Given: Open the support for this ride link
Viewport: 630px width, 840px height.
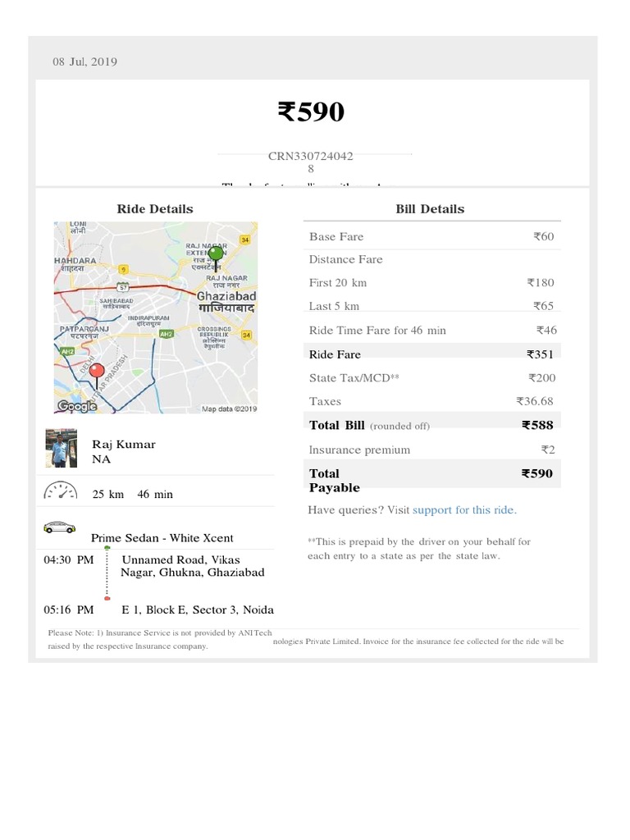Looking at the screenshot, I should click(x=464, y=509).
